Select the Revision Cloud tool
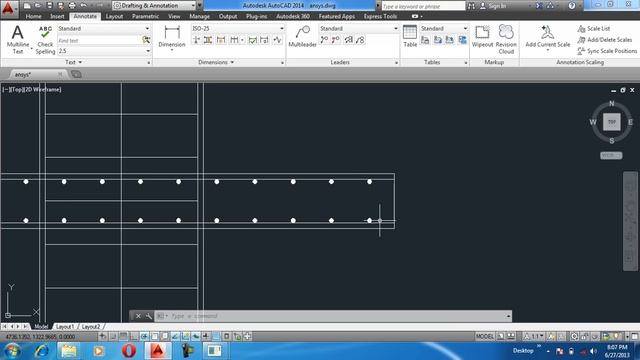 point(506,39)
